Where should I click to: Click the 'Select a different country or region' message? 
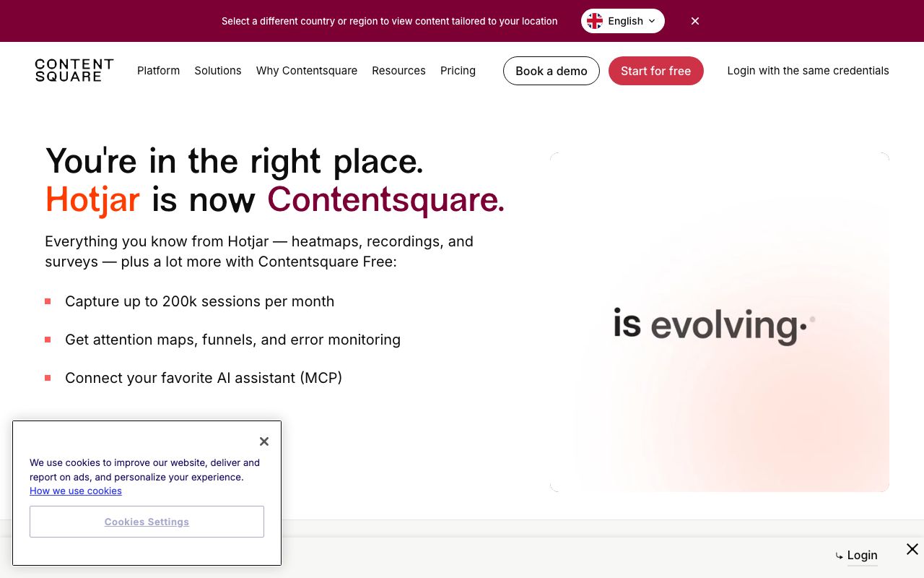pyautogui.click(x=390, y=21)
